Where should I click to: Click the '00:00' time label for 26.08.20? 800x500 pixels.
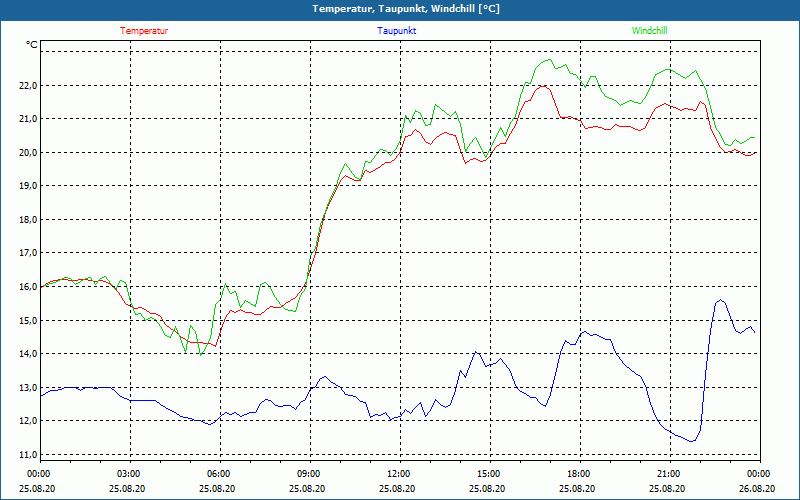758,473
